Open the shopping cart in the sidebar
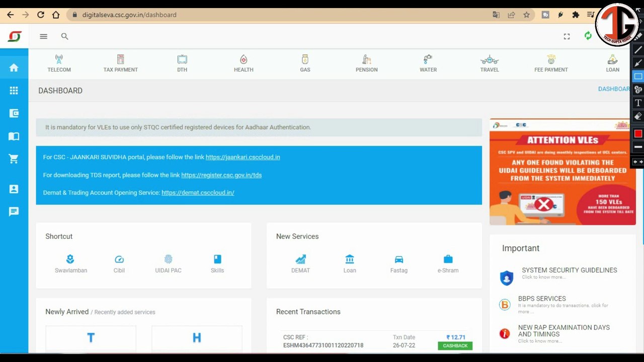 tap(14, 159)
